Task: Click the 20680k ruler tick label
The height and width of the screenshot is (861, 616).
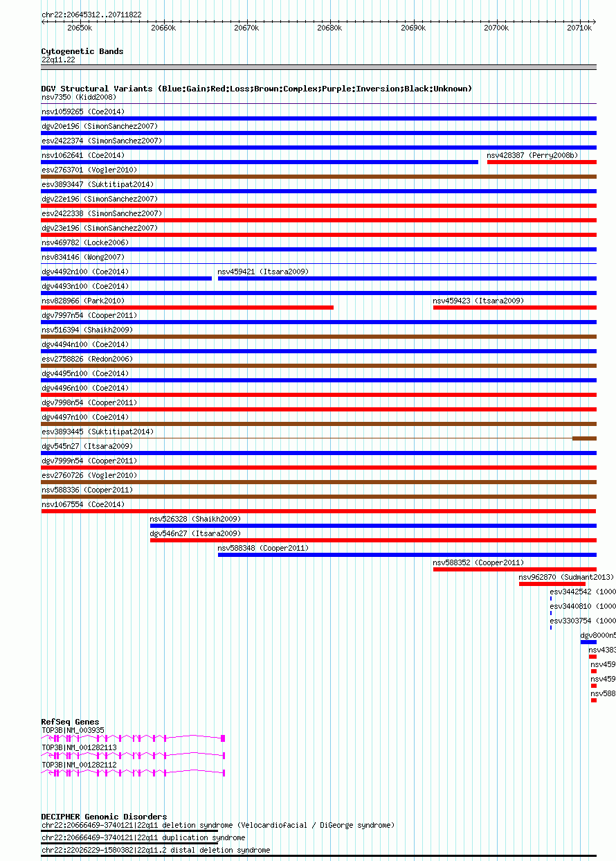Action: pyautogui.click(x=329, y=28)
